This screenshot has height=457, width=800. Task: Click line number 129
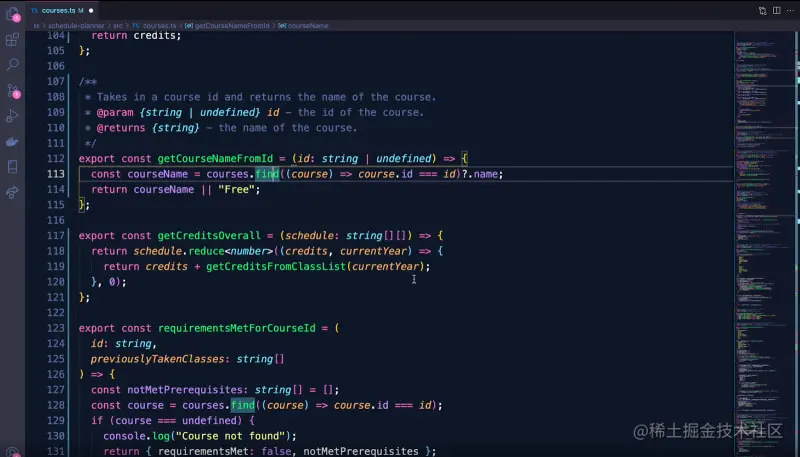[x=56, y=420]
